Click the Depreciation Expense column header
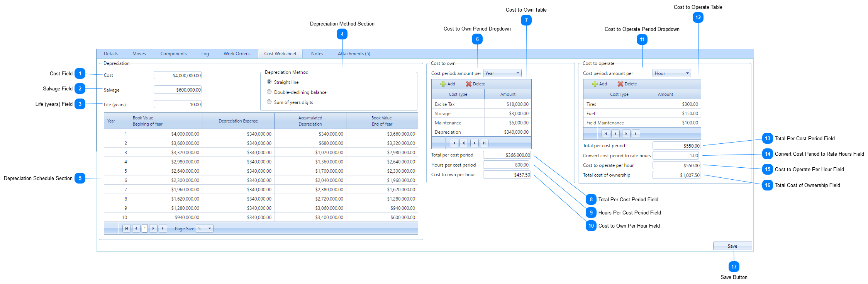The height and width of the screenshot is (284, 868). click(x=238, y=121)
